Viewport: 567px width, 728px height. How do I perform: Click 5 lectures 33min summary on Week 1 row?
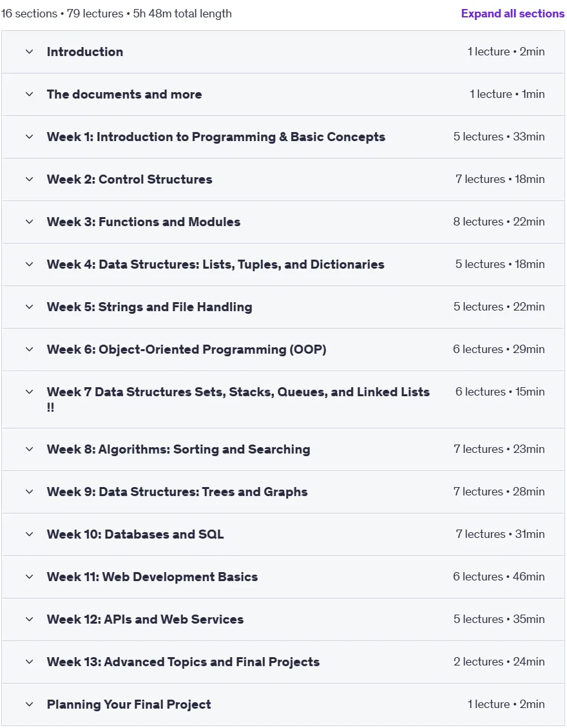coord(499,137)
